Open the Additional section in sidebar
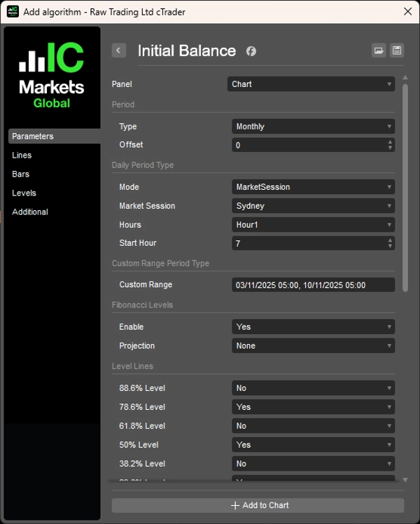420x524 pixels. click(30, 212)
